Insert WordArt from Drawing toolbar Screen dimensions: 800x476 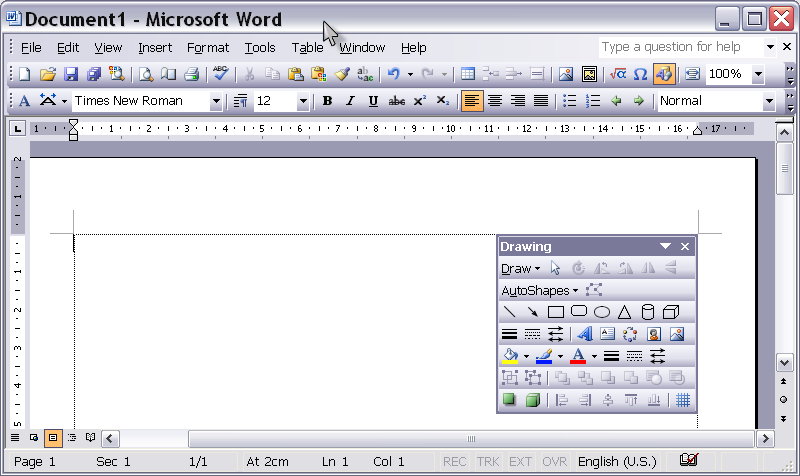(586, 335)
